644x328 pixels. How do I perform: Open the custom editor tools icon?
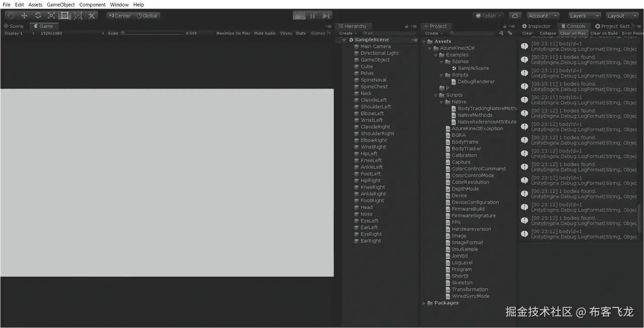92,15
